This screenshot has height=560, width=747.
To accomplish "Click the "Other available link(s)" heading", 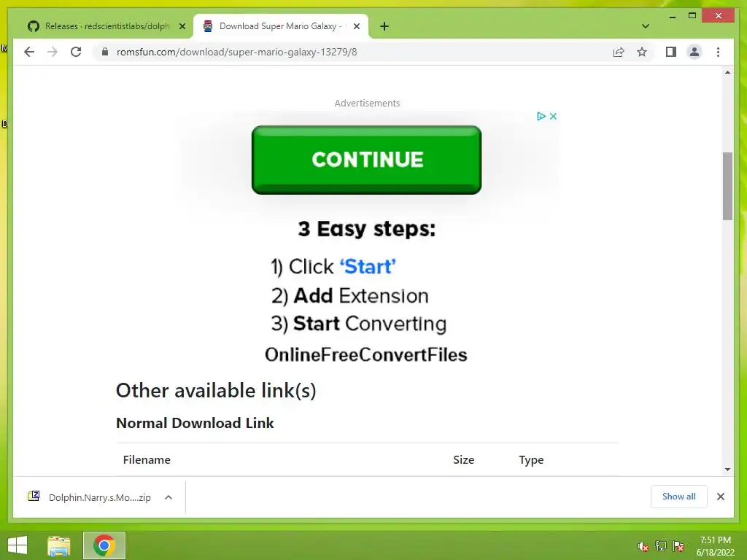I will coord(216,391).
